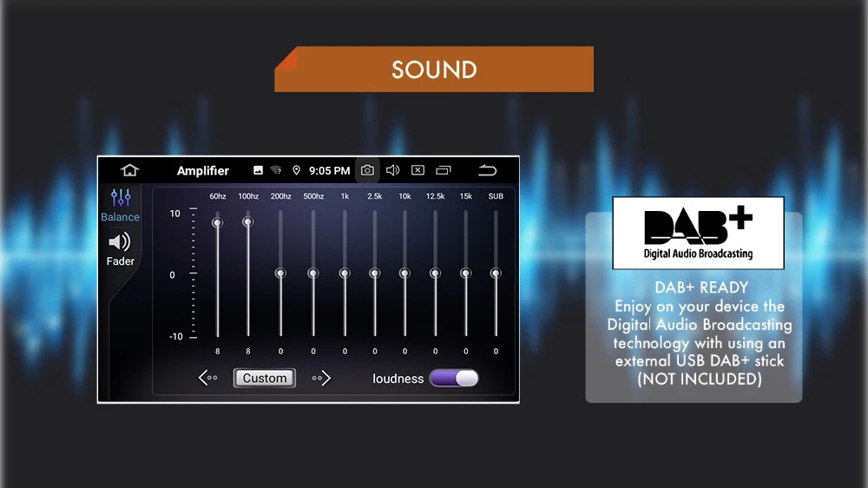
Task: Click the Custom preset button
Action: pyautogui.click(x=265, y=378)
